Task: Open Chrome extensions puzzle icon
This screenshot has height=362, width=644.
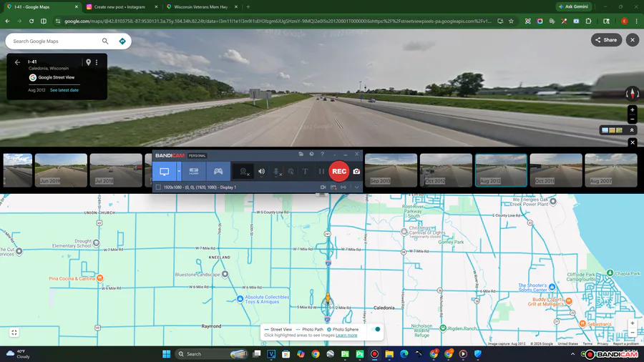Action: coord(588,21)
